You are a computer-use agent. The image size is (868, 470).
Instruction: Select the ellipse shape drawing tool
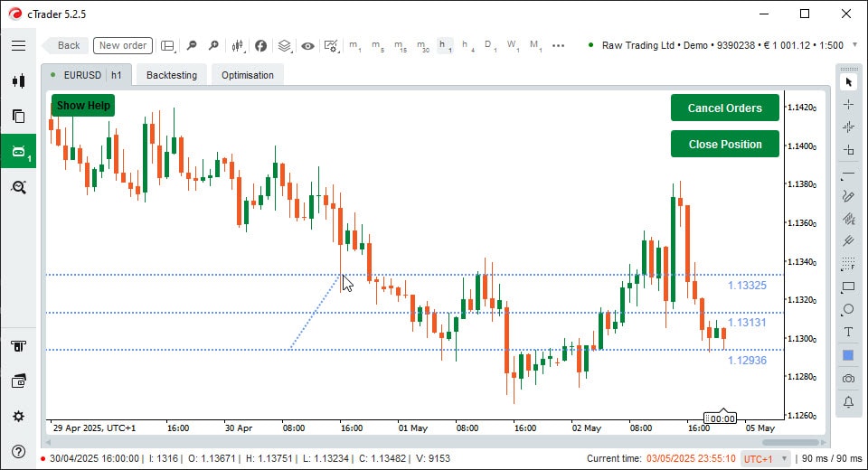click(848, 309)
